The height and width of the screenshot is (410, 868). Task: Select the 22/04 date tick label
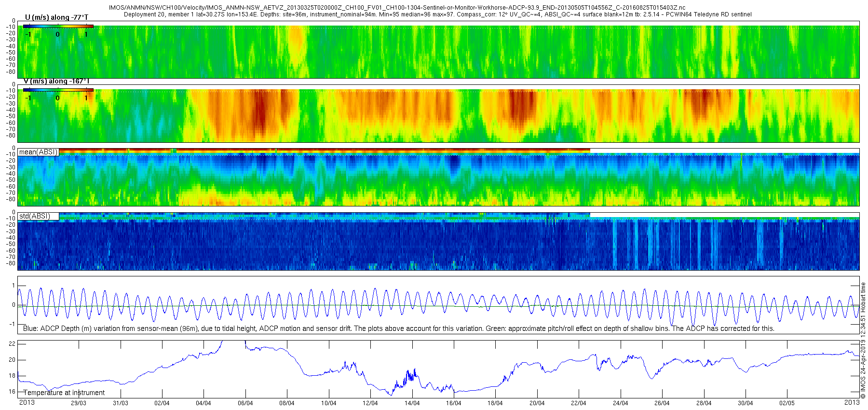[x=579, y=403]
